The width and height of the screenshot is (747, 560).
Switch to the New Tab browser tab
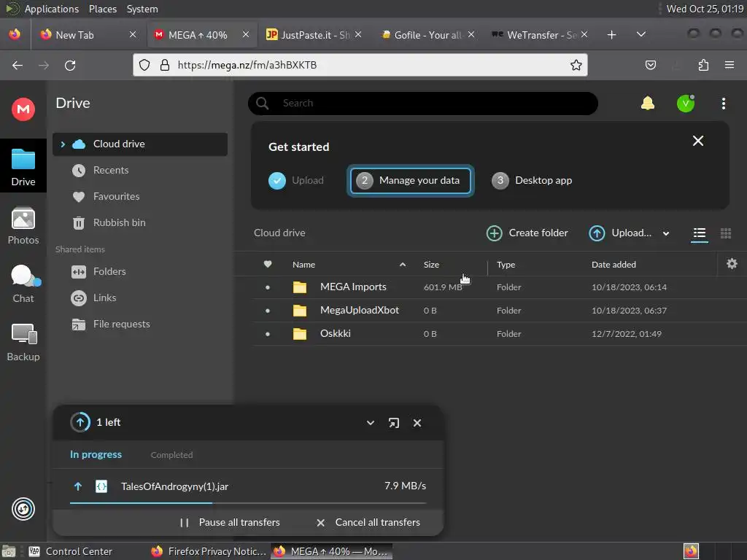pyautogui.click(x=88, y=35)
